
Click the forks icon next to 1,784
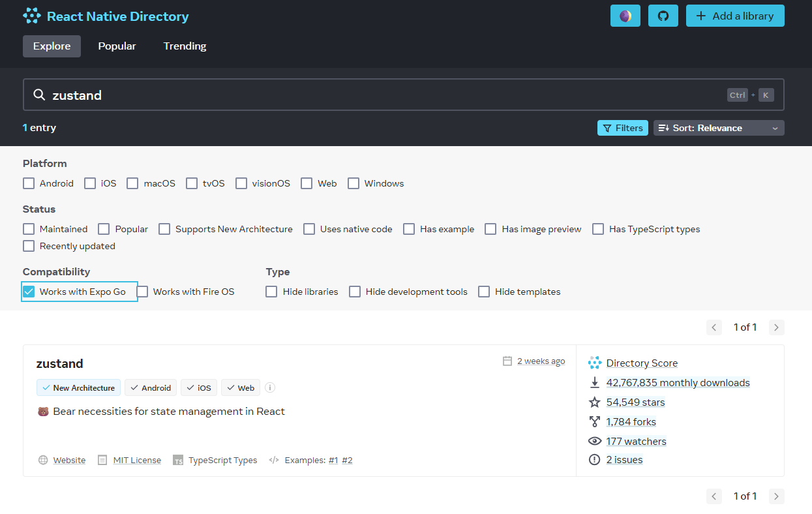[594, 422]
